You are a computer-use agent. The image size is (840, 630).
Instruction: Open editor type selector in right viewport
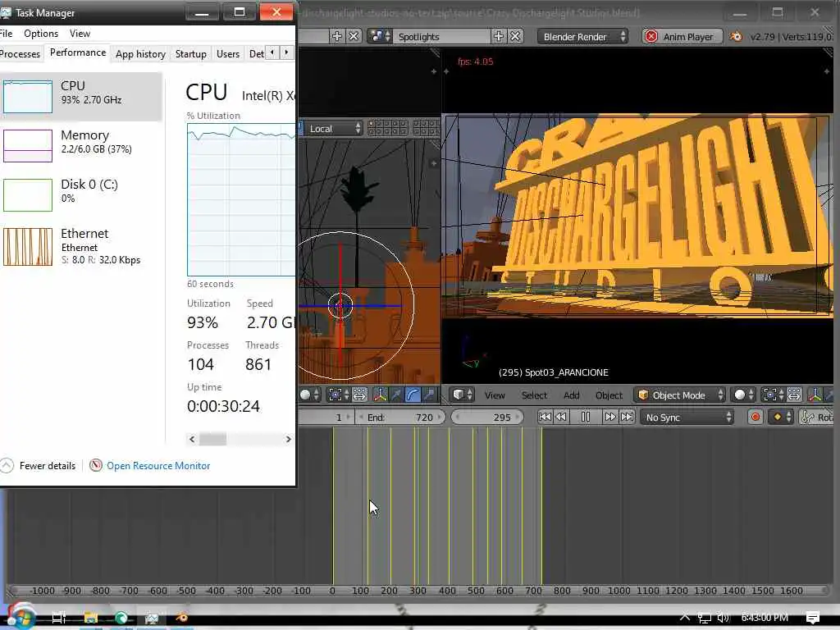click(x=463, y=395)
